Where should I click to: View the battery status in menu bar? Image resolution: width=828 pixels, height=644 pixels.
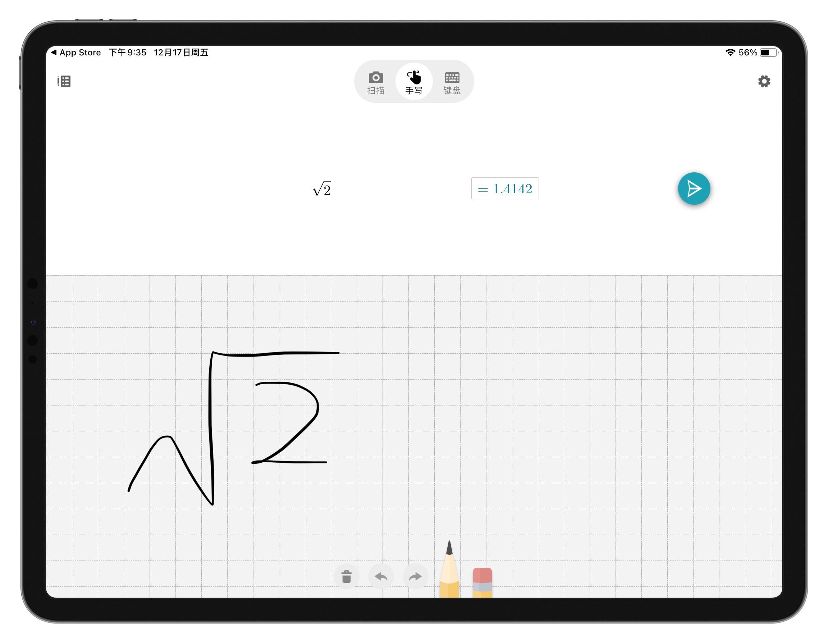coord(759,53)
